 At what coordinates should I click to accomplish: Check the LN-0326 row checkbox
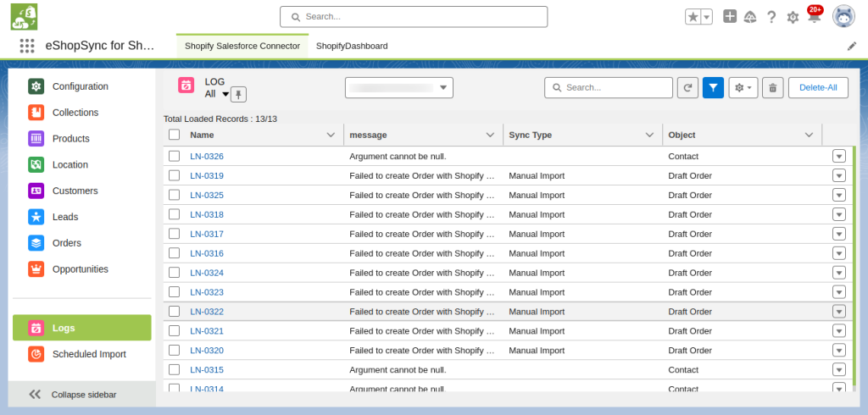coord(175,156)
